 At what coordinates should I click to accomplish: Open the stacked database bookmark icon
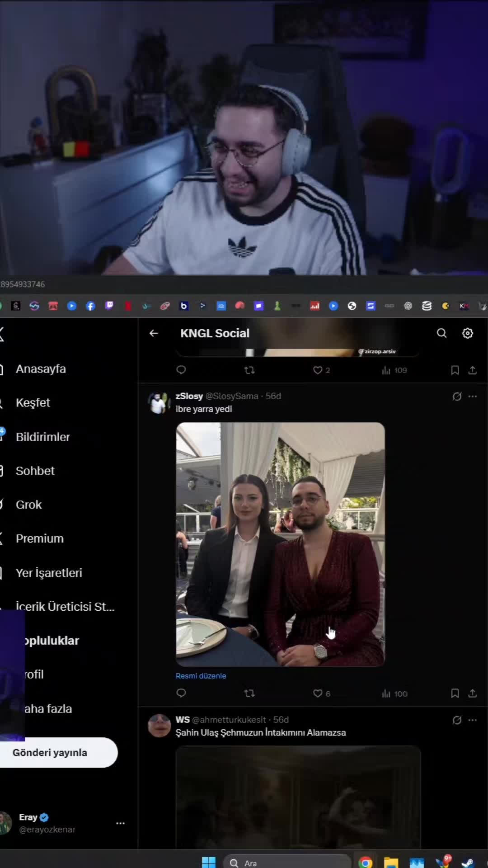(x=427, y=306)
